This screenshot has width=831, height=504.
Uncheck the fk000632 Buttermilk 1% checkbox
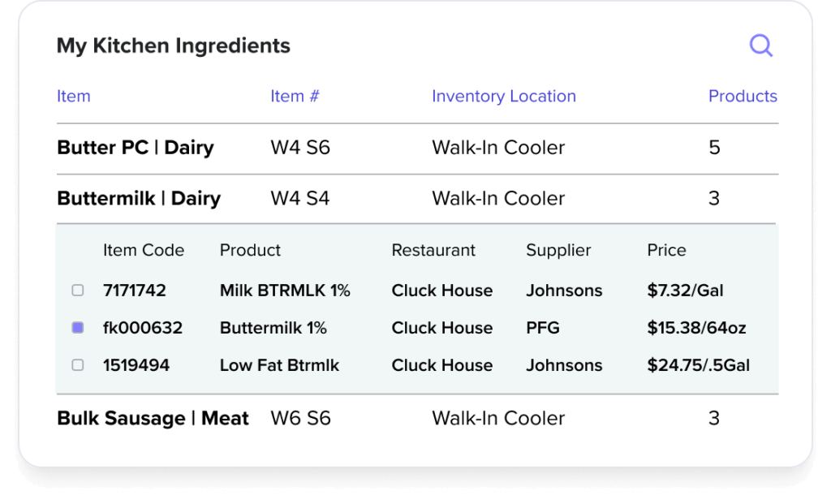pyautogui.click(x=78, y=328)
